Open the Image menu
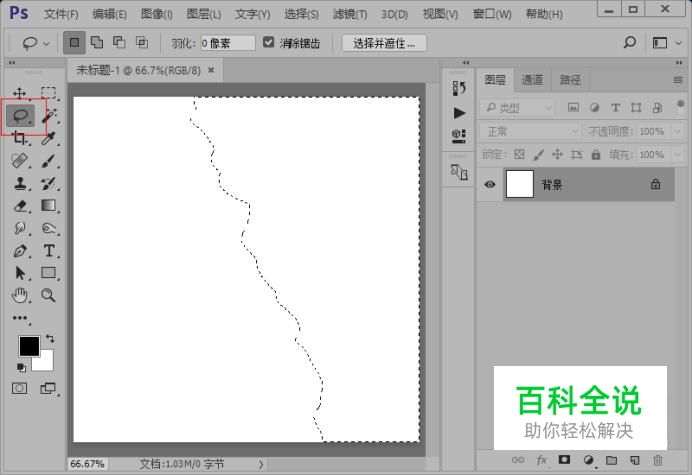The height and width of the screenshot is (475, 692). [x=157, y=15]
